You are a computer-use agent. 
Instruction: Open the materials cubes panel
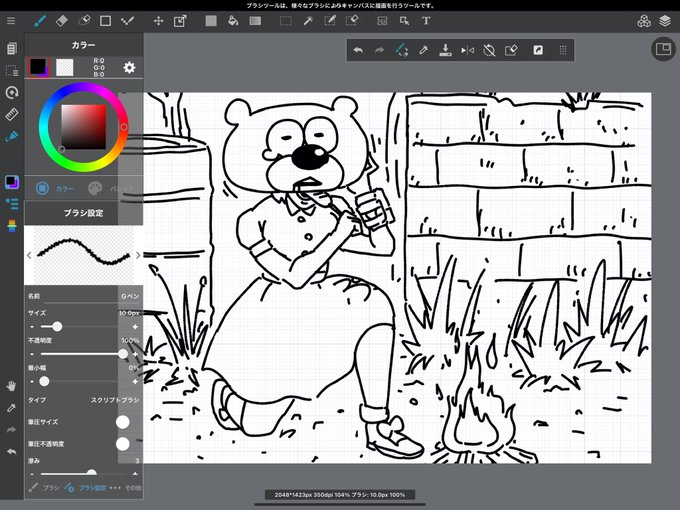pos(644,21)
